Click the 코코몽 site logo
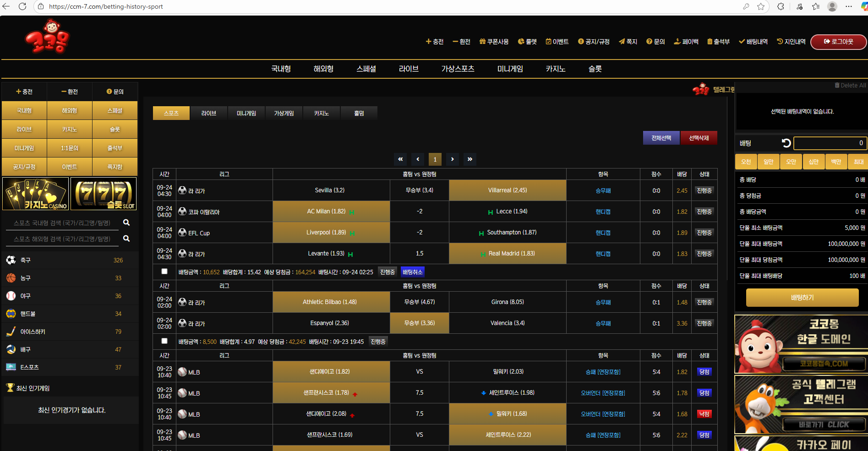 (x=47, y=38)
